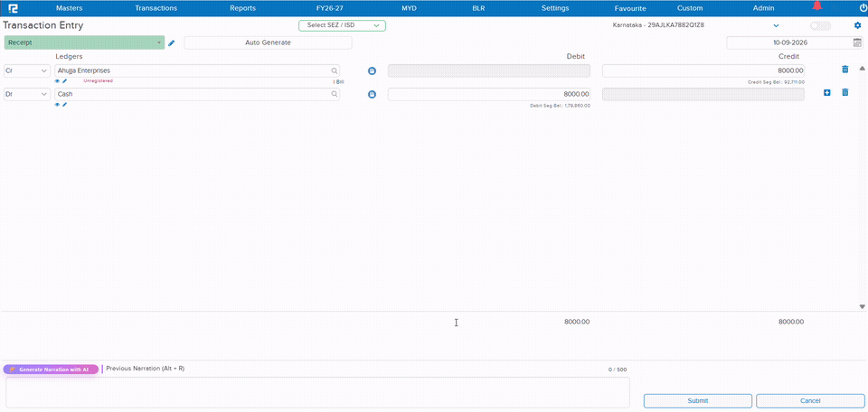This screenshot has width=868, height=412.
Task: Click the app logo in the top bar
Action: (13, 8)
